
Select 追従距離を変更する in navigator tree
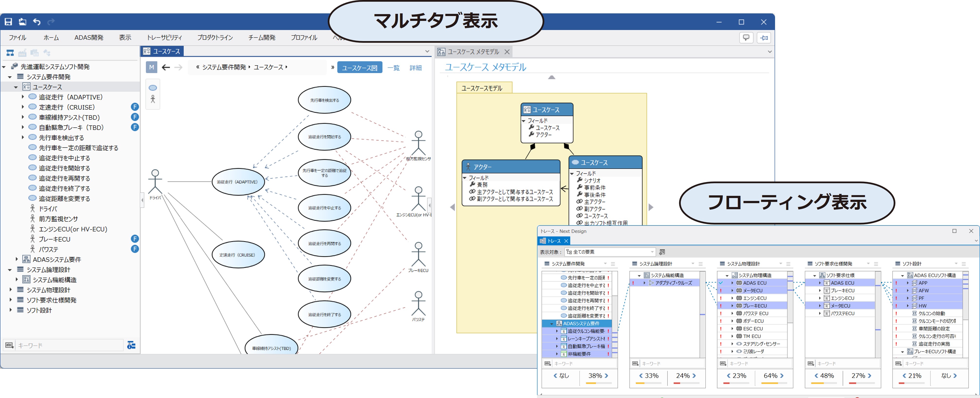(x=64, y=199)
